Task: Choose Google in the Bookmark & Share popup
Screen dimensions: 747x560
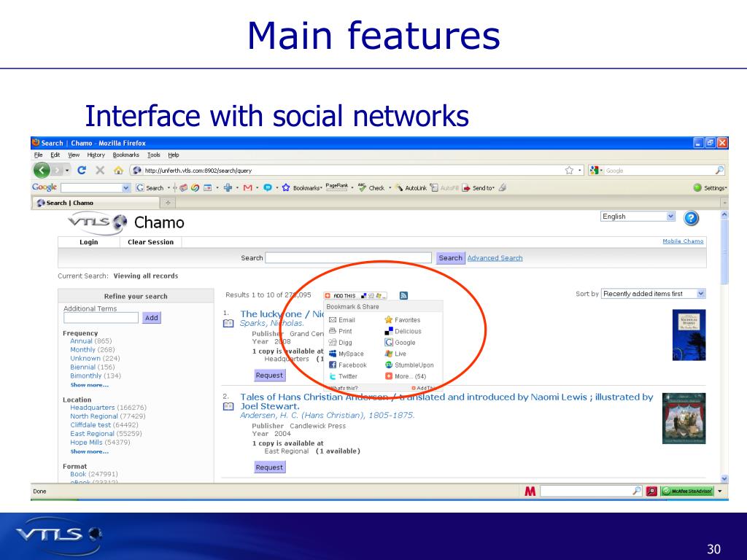Action: 400,343
